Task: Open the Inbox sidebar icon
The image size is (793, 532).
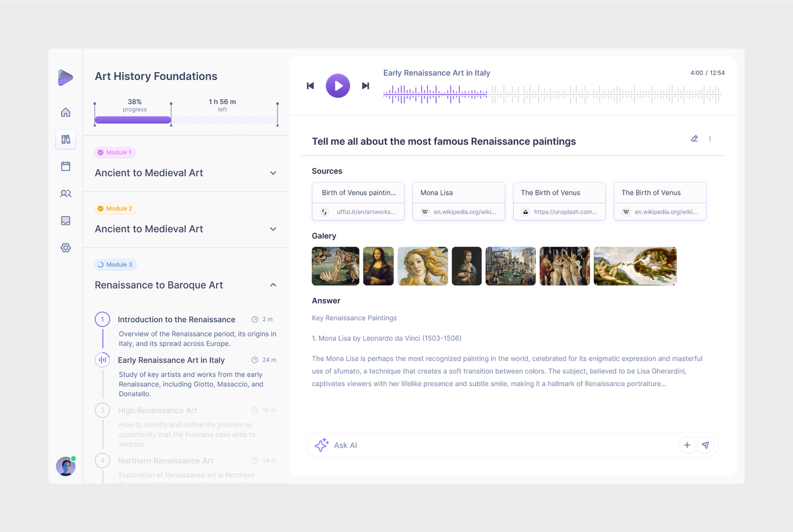Action: 65,221
